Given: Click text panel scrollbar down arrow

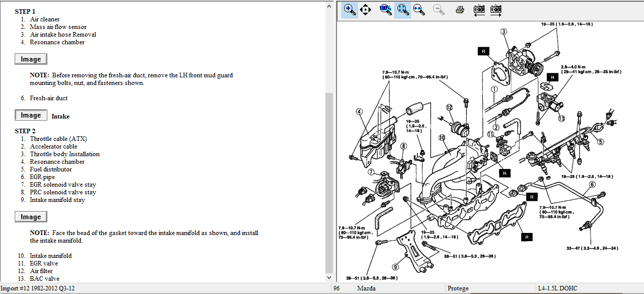Looking at the screenshot, I should [329, 278].
